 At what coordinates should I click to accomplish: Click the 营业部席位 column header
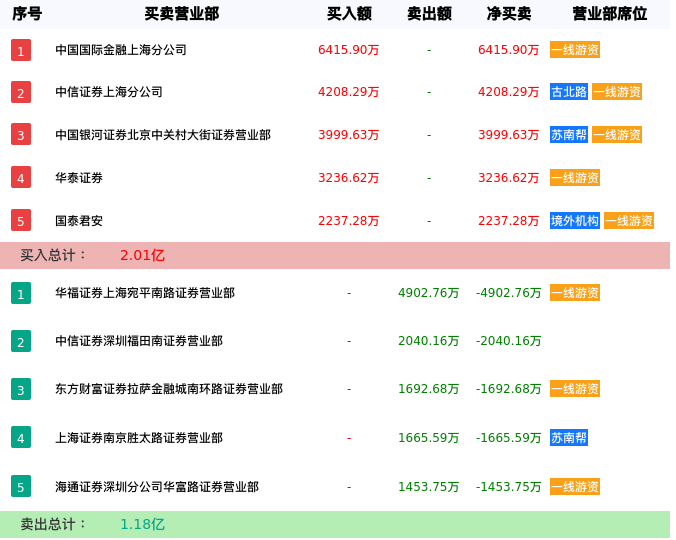[x=609, y=14]
